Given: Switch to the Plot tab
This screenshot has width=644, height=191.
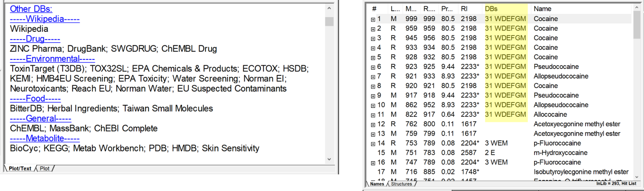Looking at the screenshot, I should point(45,169).
